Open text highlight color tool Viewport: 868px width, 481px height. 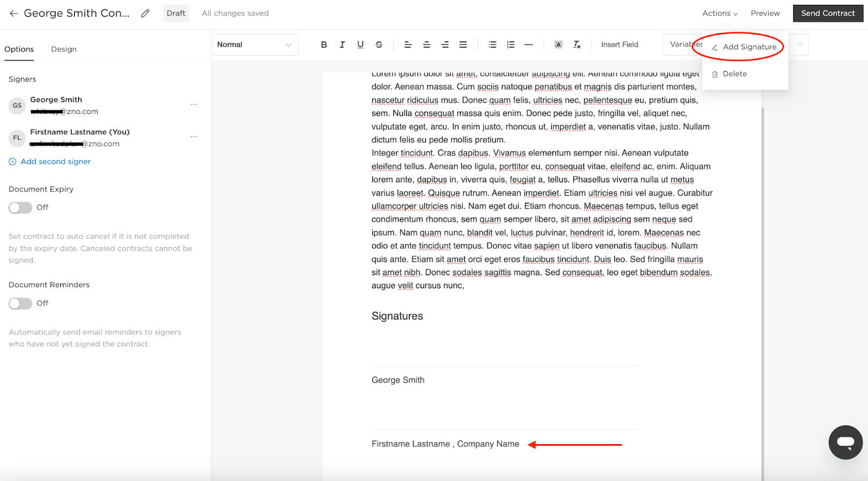[558, 45]
